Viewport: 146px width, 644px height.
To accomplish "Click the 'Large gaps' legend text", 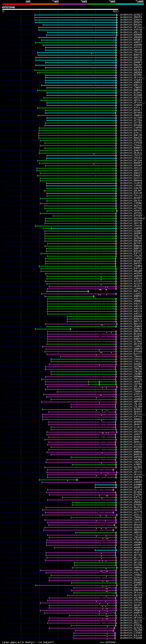I will [10, 642].
